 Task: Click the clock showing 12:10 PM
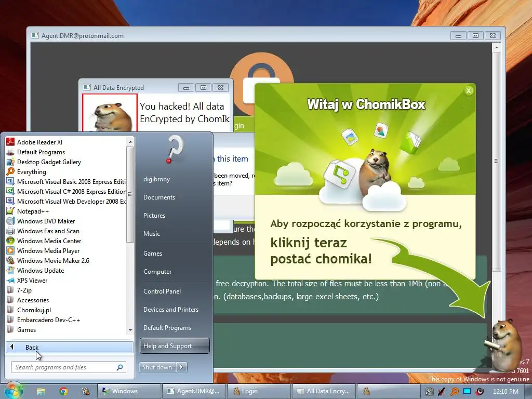click(x=506, y=391)
